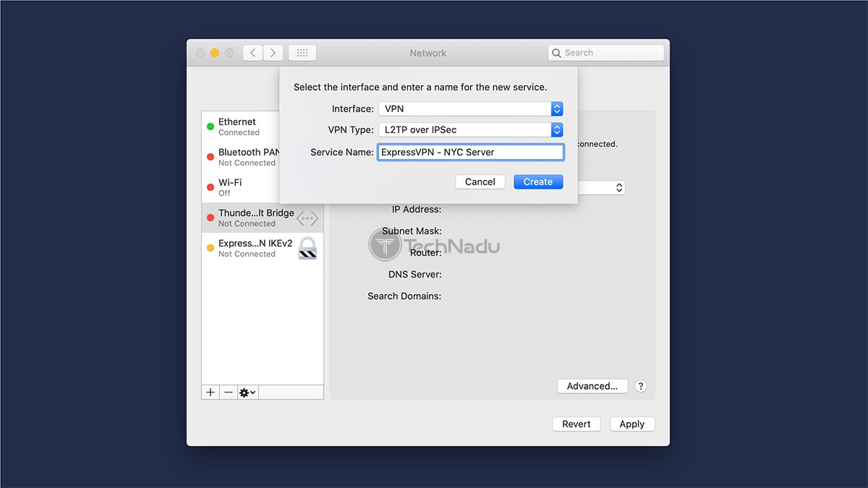Click the Search Domains label
Viewport: 868px width, 488px height.
(x=404, y=296)
